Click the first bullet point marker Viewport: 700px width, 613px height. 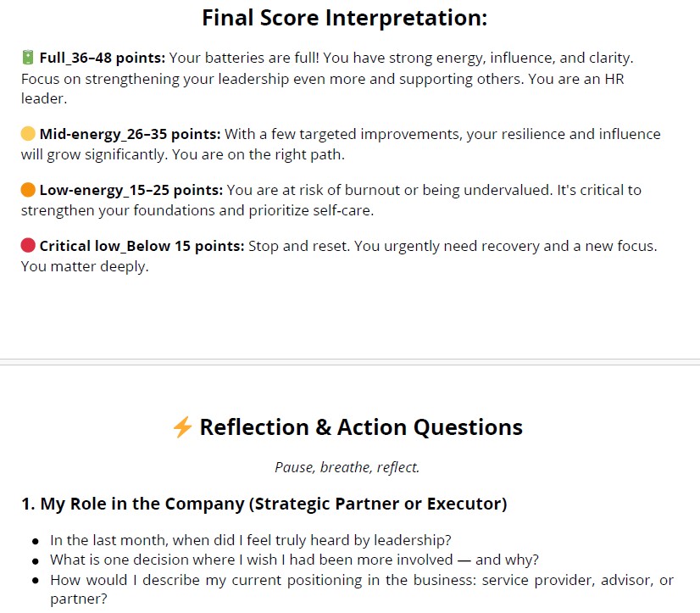click(35, 540)
